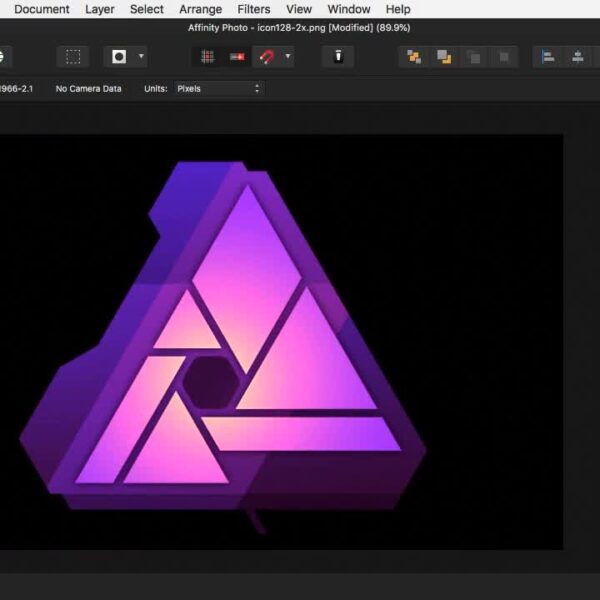This screenshot has width=600, height=600.
Task: Open the Arrange menu
Action: tap(200, 9)
